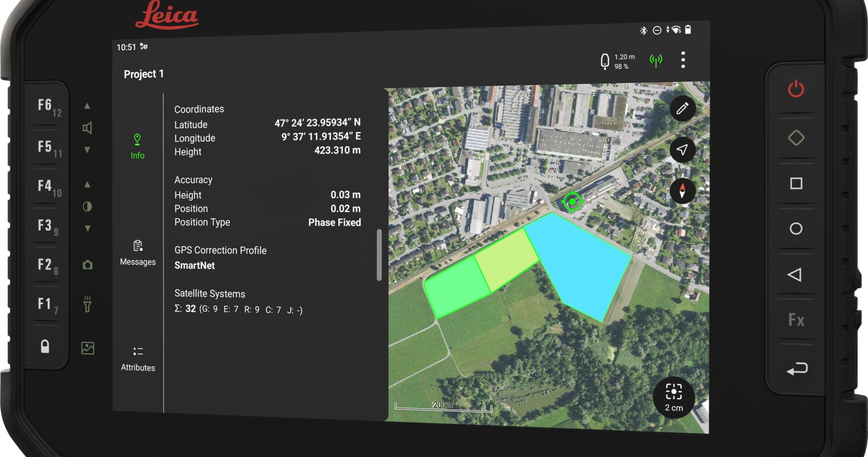Tap the SmartNet correction profile value
The image size is (868, 457).
click(x=195, y=265)
